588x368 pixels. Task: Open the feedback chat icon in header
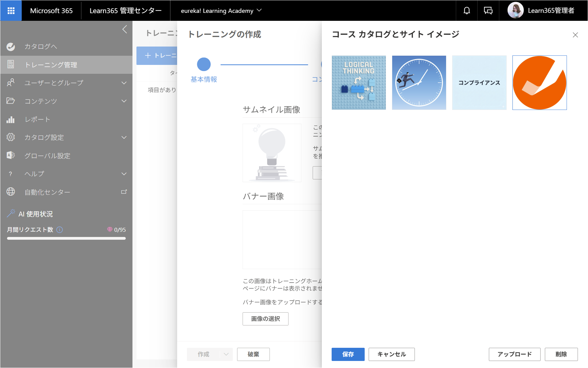pos(488,11)
